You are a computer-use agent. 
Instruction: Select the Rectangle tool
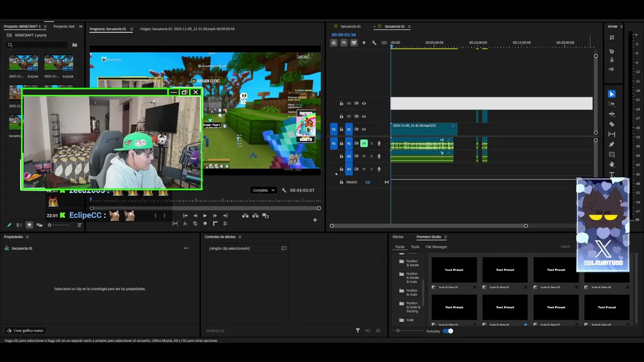pyautogui.click(x=612, y=154)
